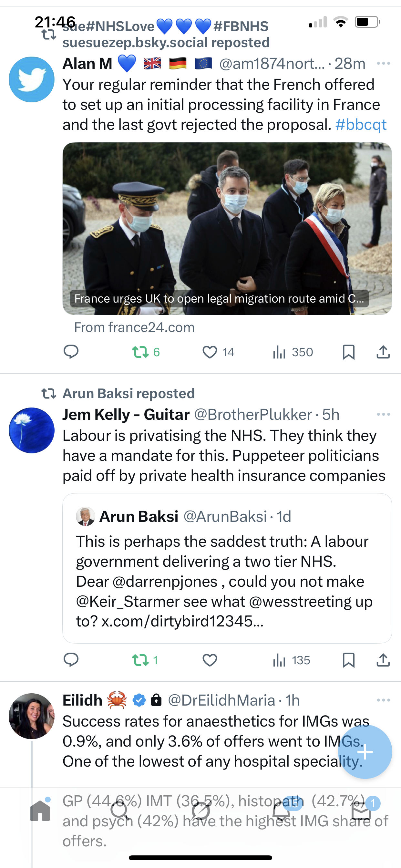Open the France24 article image card
This screenshot has width=401, height=868.
coord(227,228)
